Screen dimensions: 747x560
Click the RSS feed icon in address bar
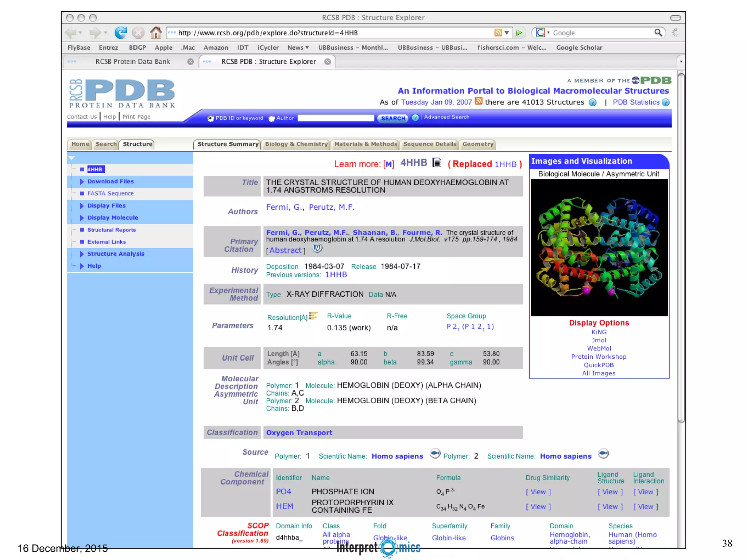(x=498, y=33)
